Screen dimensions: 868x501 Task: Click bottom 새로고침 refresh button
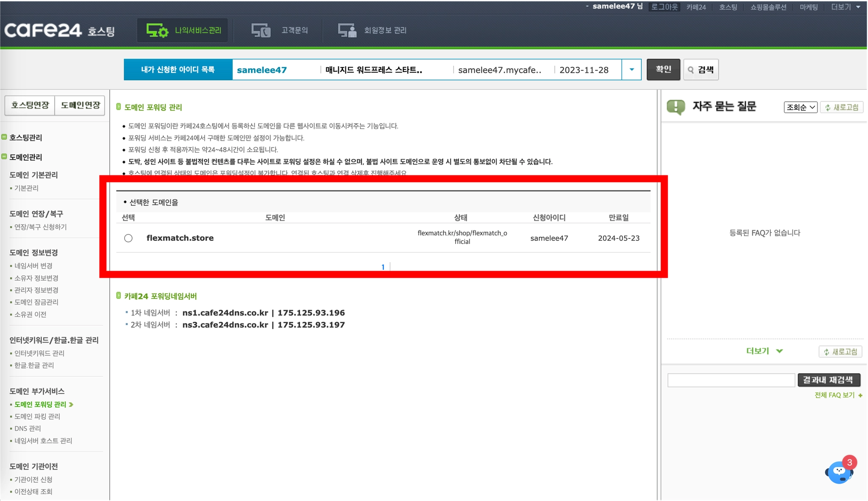(840, 352)
